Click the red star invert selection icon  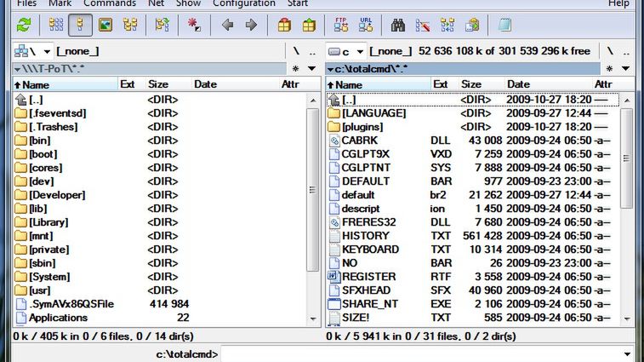pos(194,26)
